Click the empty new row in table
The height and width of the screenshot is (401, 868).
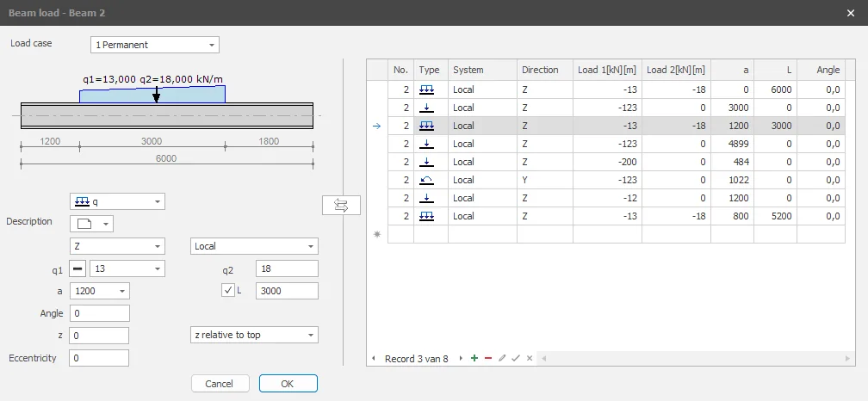(617, 235)
